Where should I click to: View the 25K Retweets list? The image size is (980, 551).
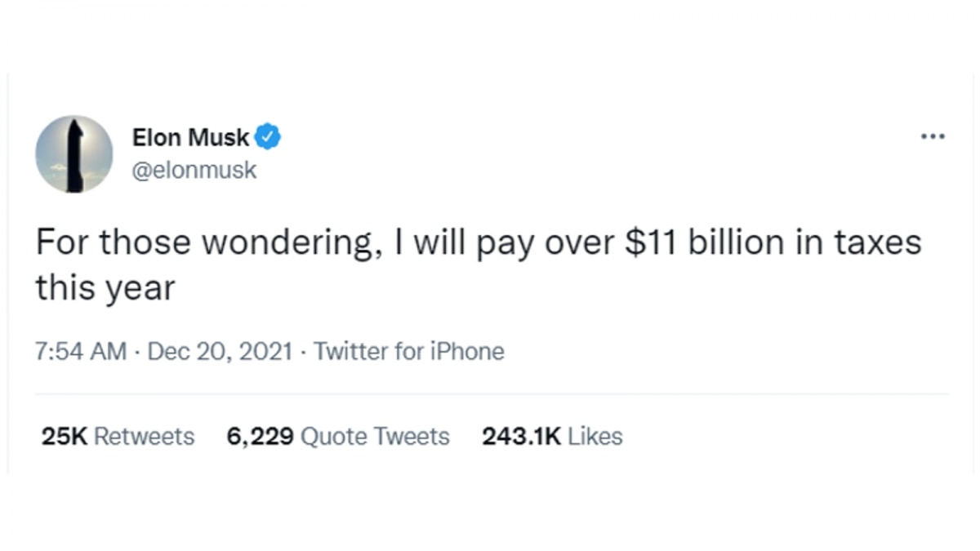click(x=118, y=437)
